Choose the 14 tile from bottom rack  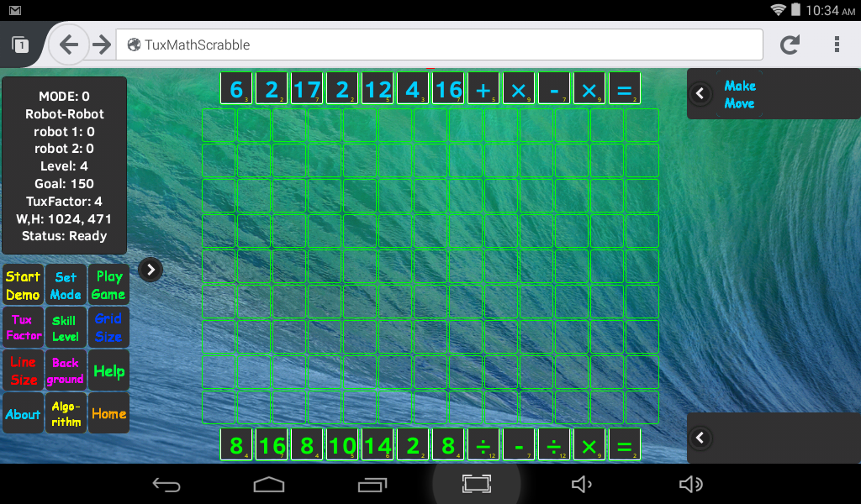pyautogui.click(x=377, y=444)
